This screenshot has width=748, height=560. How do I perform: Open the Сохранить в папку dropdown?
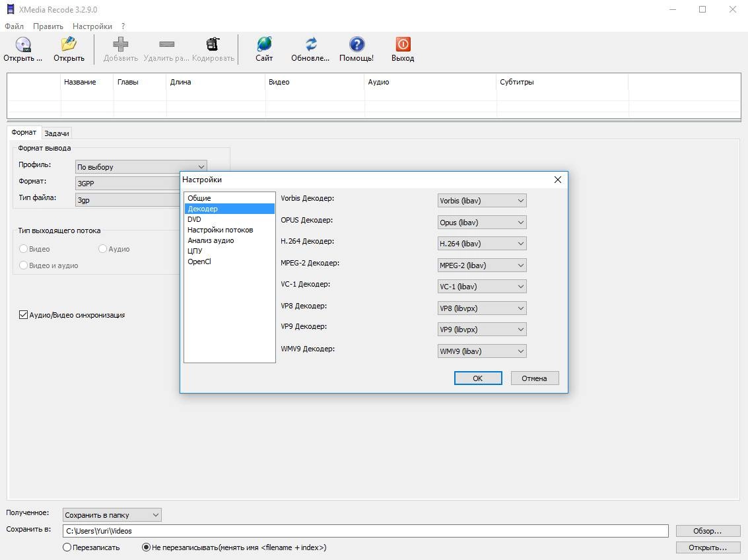coord(112,515)
